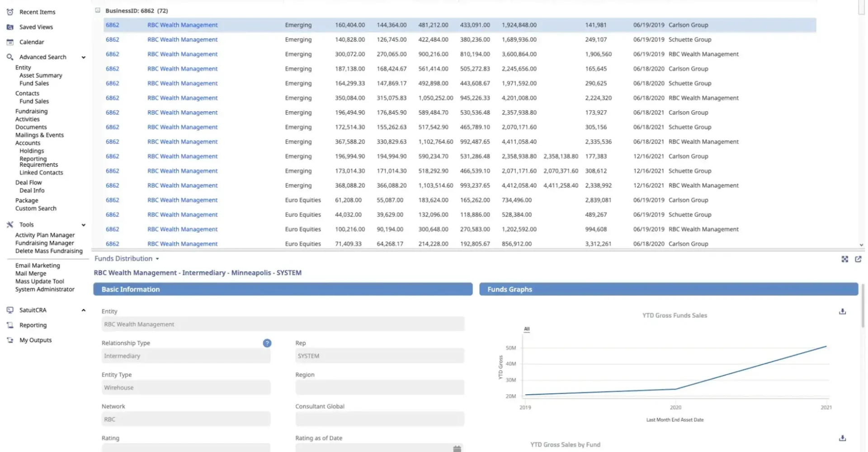
Task: Open the Rating as of Date calendar picker
Action: tap(457, 448)
